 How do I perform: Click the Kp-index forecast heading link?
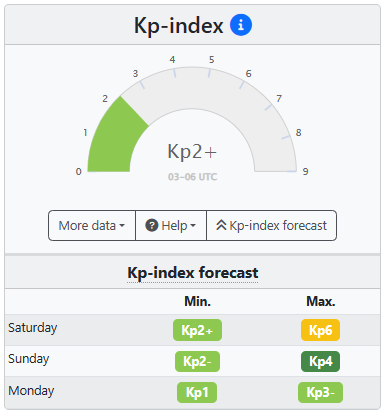click(193, 273)
